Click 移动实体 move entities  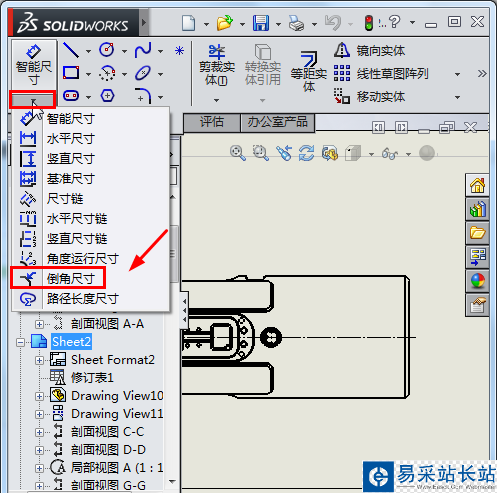tap(369, 97)
